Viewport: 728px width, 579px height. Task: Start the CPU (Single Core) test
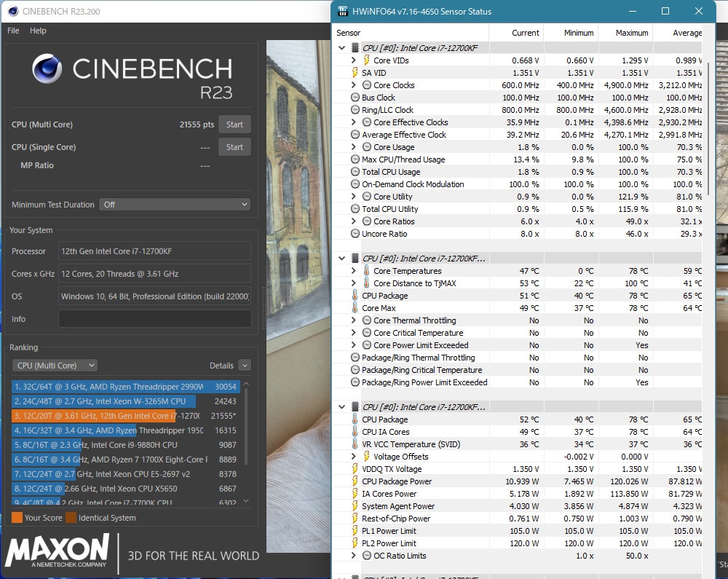(234, 147)
